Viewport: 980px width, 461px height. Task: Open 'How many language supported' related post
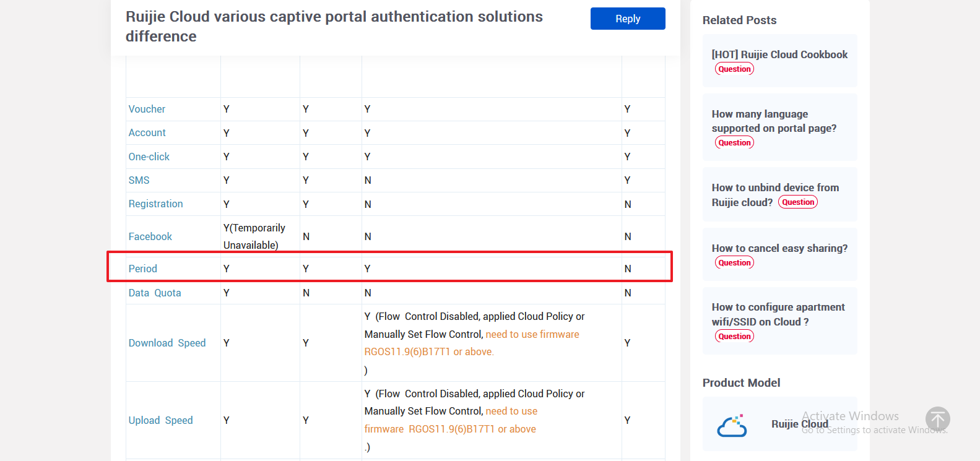coord(774,121)
